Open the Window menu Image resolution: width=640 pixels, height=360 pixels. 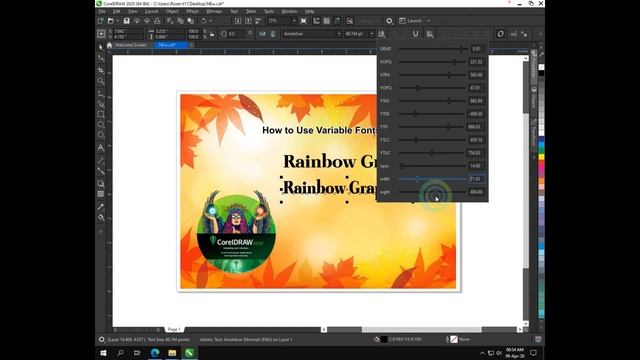pos(289,11)
